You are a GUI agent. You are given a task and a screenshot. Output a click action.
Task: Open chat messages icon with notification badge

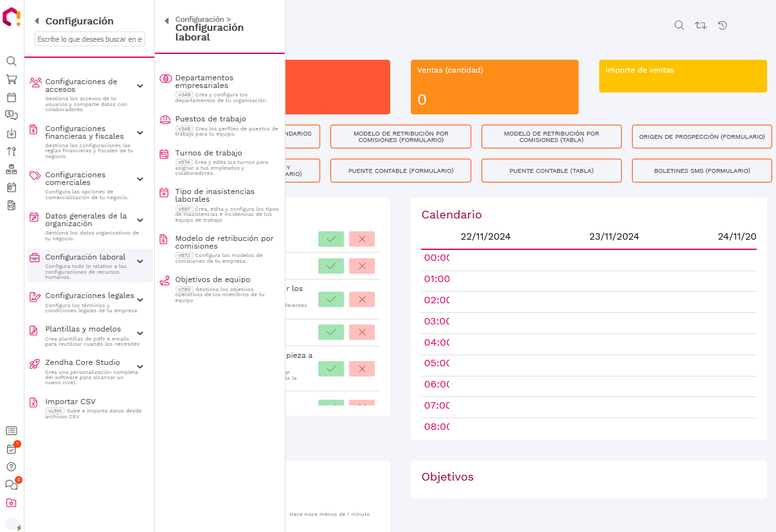[12, 485]
